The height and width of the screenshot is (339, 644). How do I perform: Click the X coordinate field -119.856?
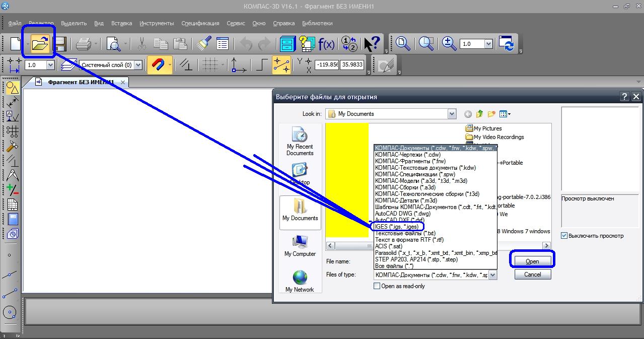point(326,65)
